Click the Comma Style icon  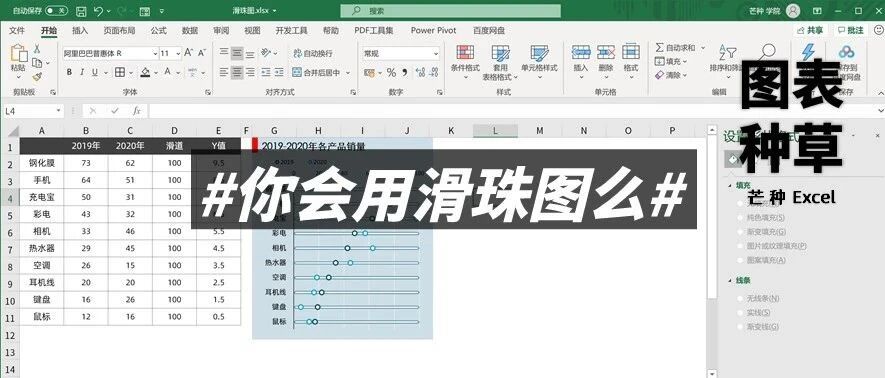405,73
